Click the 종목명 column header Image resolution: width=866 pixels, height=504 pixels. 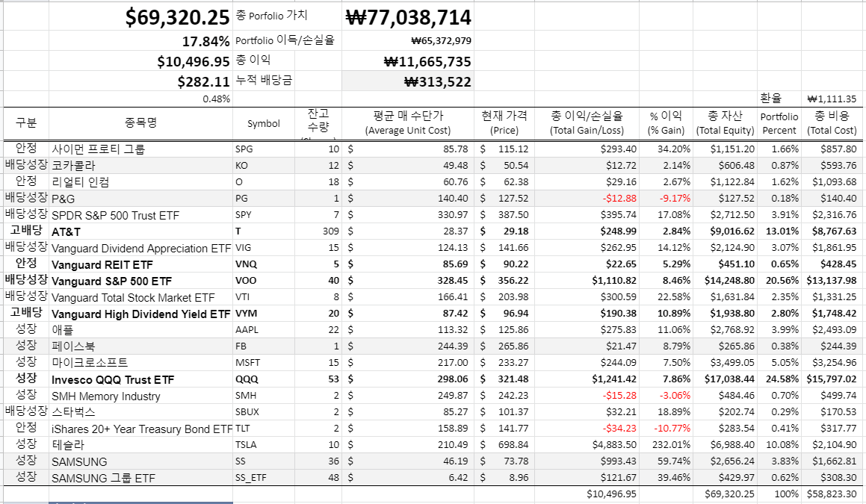[x=140, y=123]
